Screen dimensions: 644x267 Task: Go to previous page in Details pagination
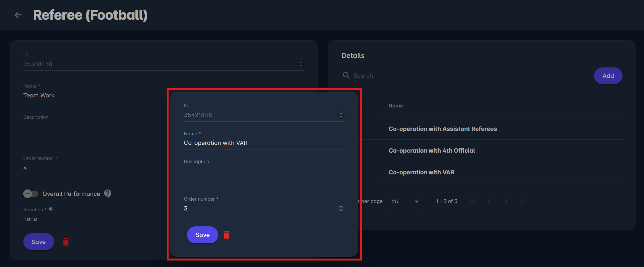click(x=489, y=201)
